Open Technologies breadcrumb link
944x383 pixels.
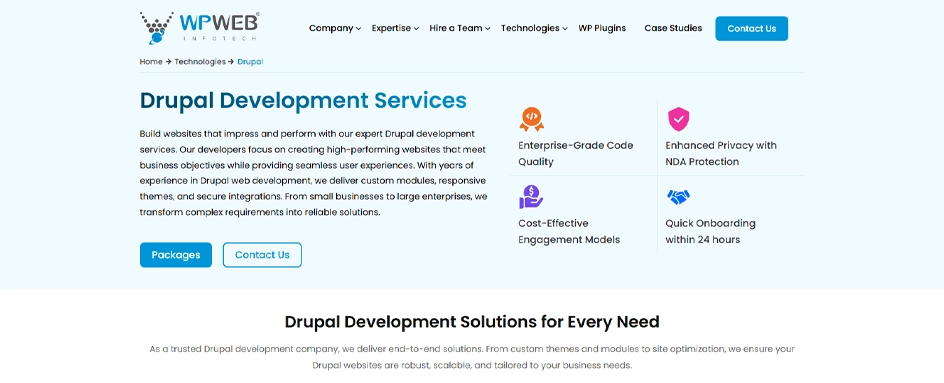pyautogui.click(x=200, y=61)
